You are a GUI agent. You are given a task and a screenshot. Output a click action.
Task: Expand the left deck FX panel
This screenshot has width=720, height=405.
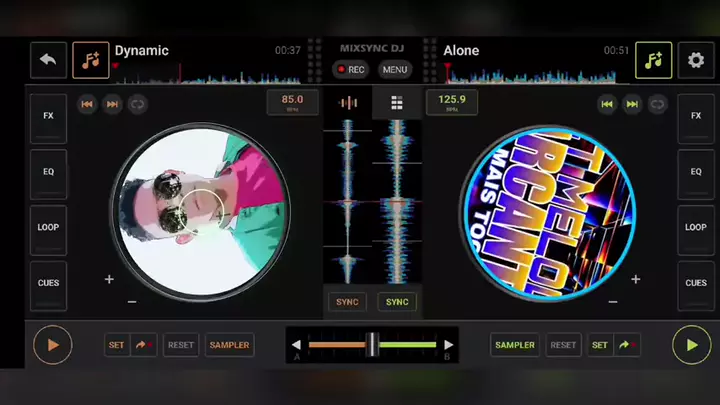[48, 116]
